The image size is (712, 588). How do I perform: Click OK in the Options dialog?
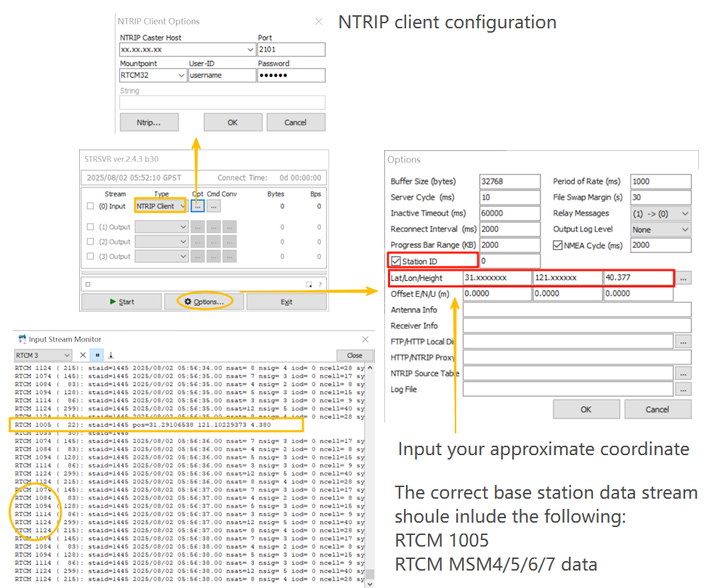tap(586, 409)
